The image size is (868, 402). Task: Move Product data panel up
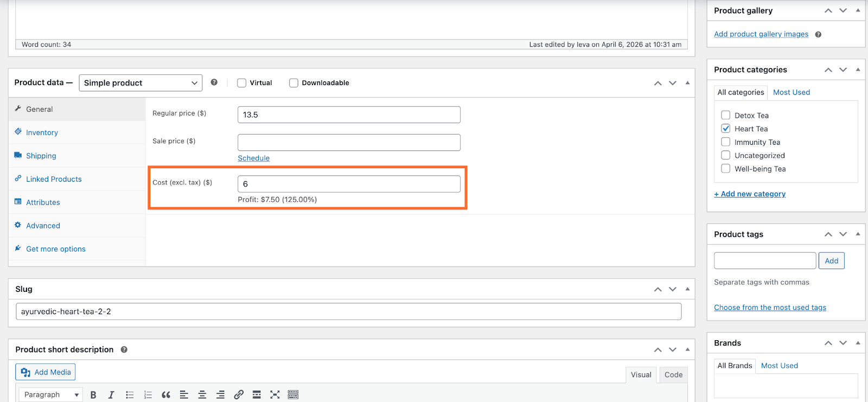658,83
